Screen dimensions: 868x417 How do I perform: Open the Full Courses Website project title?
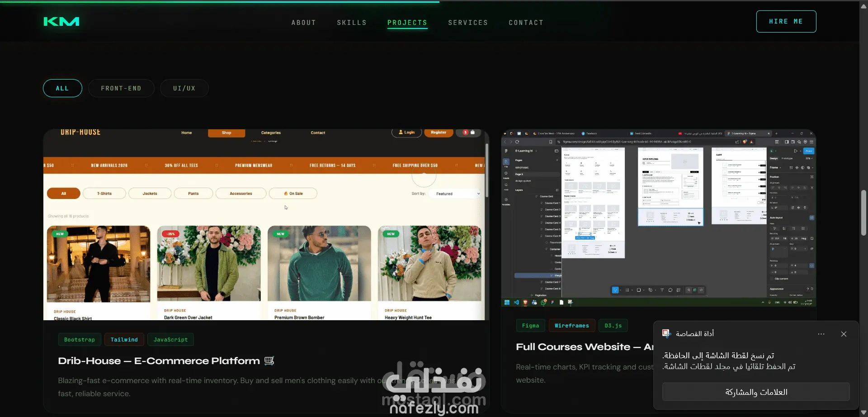pyautogui.click(x=585, y=347)
